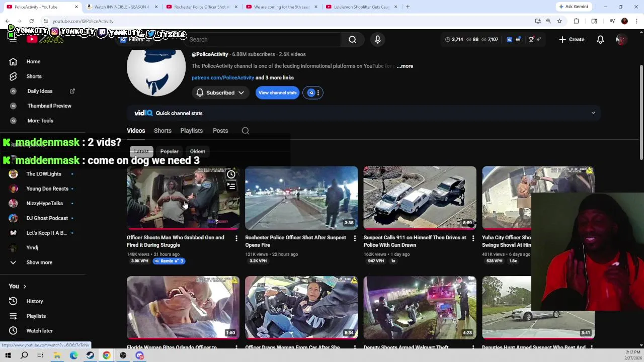Select the Popular sort chip
Viewport: 644px width, 362px height.
point(169,151)
